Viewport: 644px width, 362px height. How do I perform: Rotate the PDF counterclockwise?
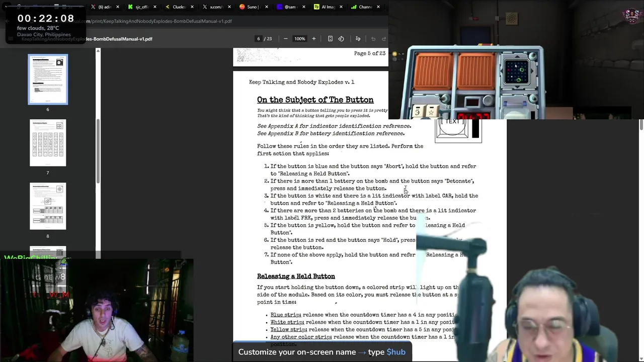(x=341, y=39)
